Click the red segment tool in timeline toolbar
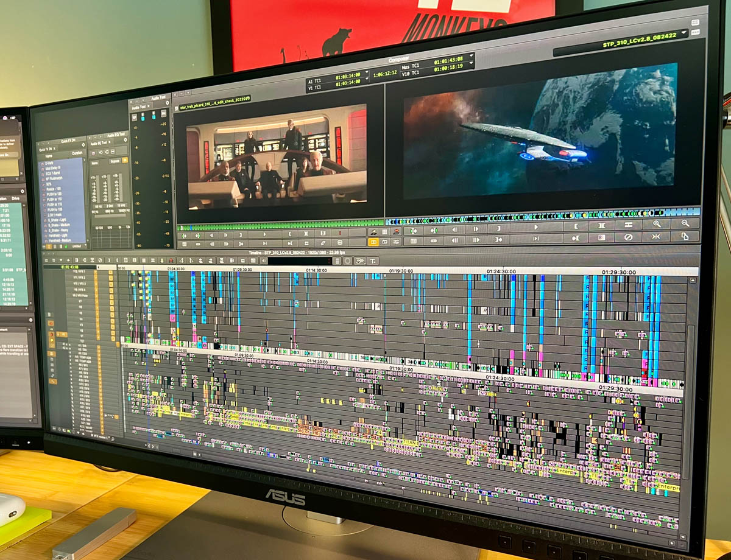 click(172, 261)
